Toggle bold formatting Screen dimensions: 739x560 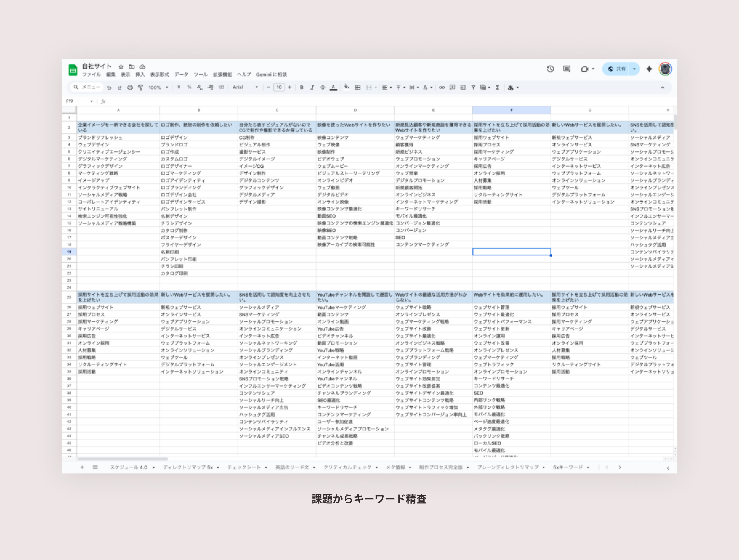pos(302,87)
